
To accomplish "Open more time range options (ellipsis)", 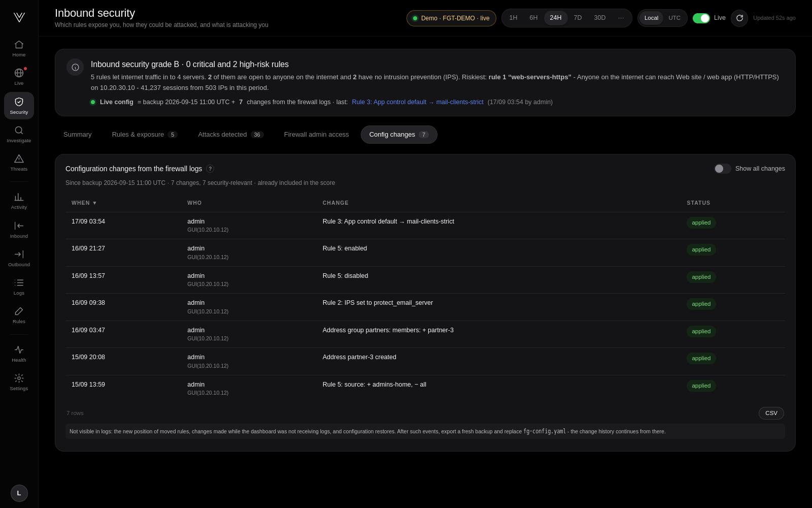I will pyautogui.click(x=621, y=18).
